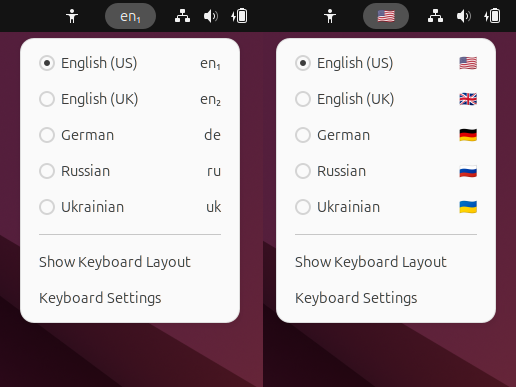Click the en1 label beside English (US)
Image resolution: width=516 pixels, height=387 pixels.
[210, 63]
